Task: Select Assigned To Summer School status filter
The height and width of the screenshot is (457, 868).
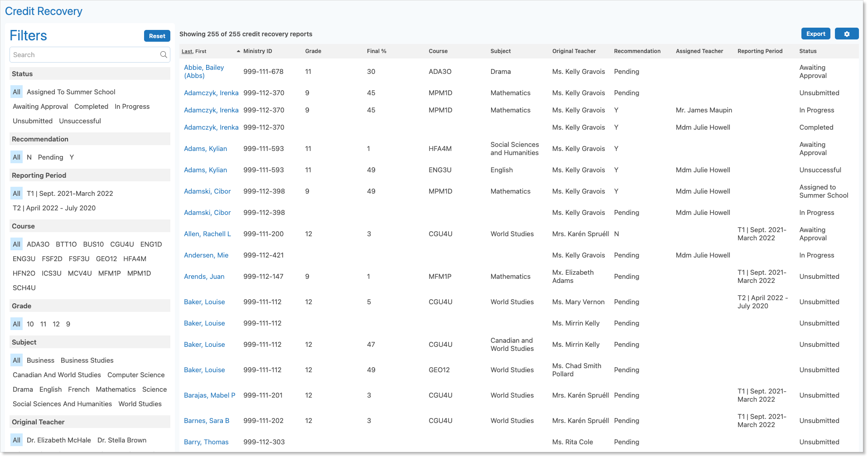Action: point(71,92)
